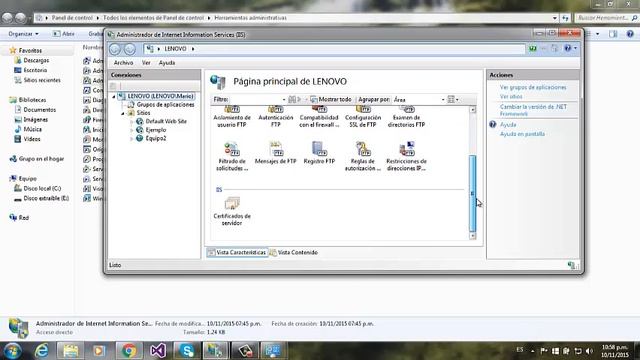Select Disco local (C:) in Explorer sidebar

point(38,189)
